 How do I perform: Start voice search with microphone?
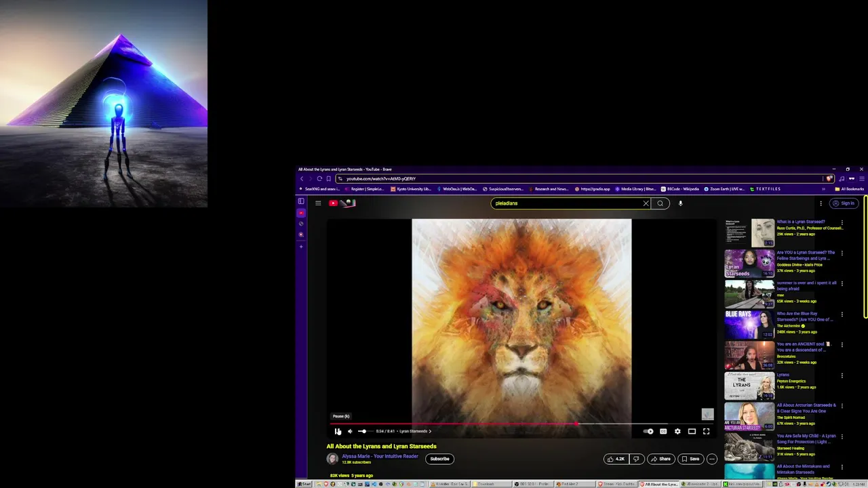(x=680, y=203)
